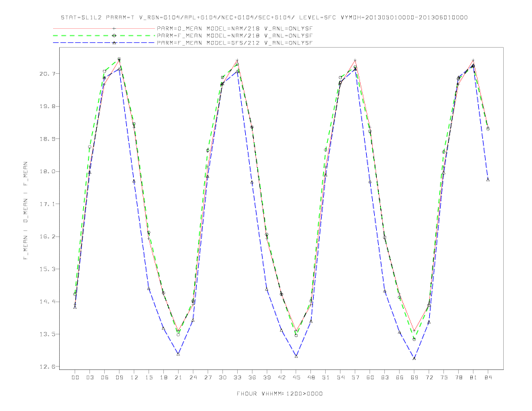
Task: Click y-axis tick value 17.1
Action: (46, 203)
